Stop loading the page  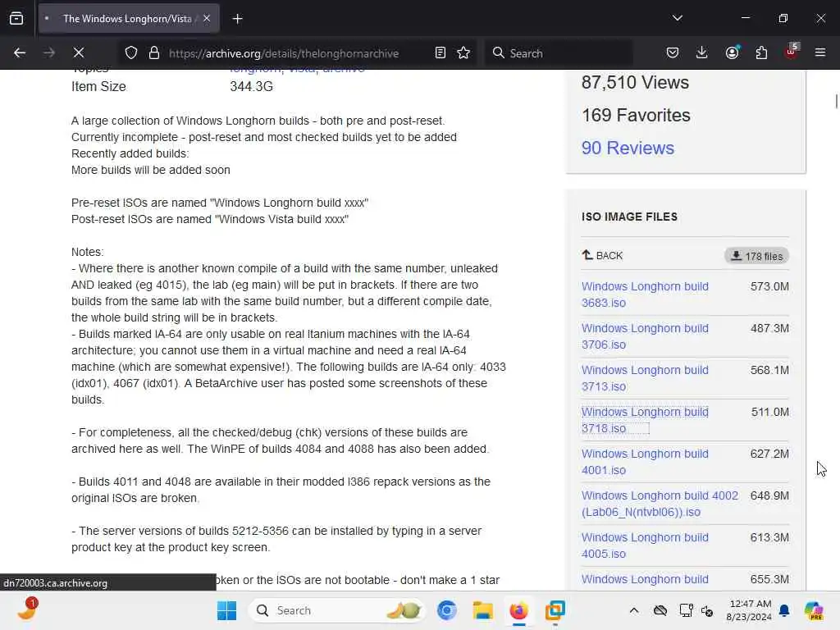click(x=79, y=53)
